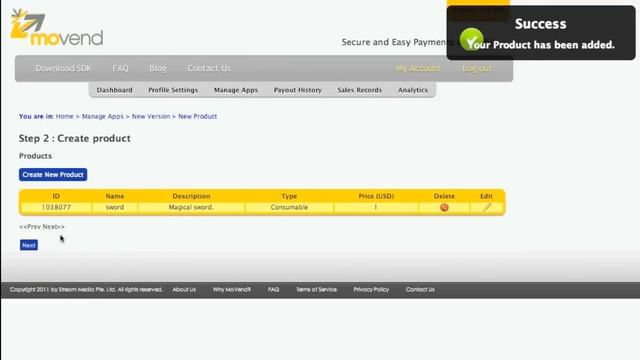Click the blue Next button
This screenshot has height=360, width=640.
coord(29,245)
